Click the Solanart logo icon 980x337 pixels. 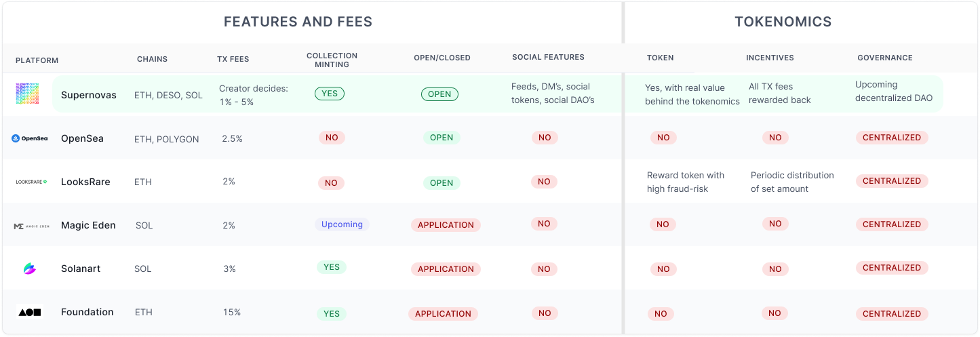(29, 269)
